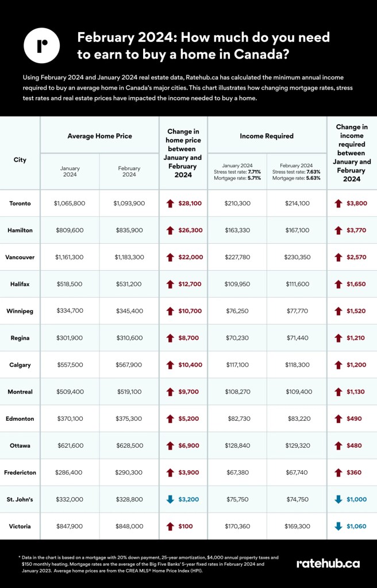Click the Income Required column header
Image resolution: width=377 pixels, height=588 pixels.
pos(267,136)
